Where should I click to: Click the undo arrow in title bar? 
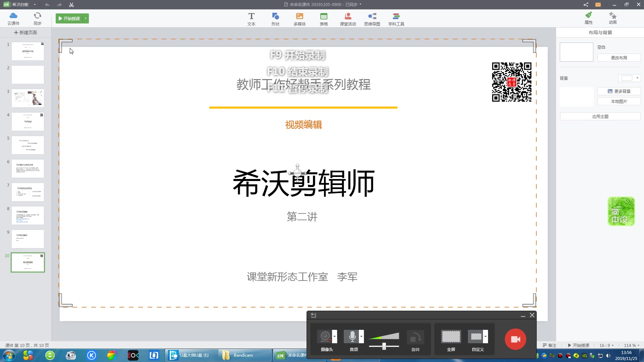pyautogui.click(x=47, y=5)
